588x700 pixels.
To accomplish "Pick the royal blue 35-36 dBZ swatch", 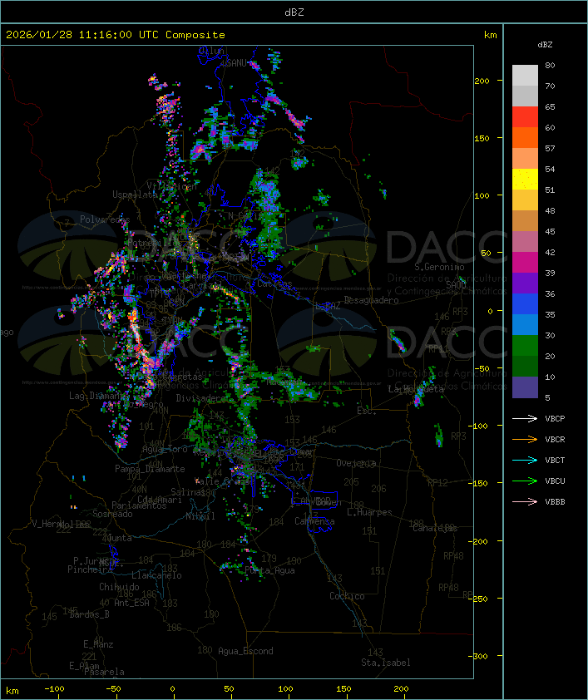I will click(525, 304).
